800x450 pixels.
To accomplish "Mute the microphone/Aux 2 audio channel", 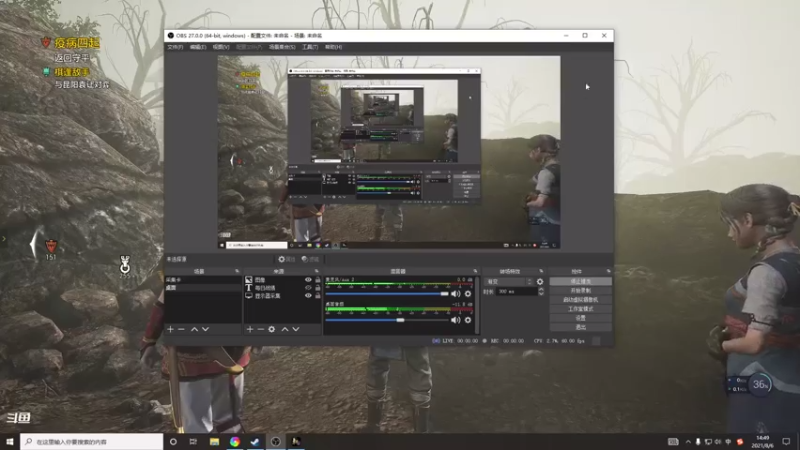I will coord(456,294).
